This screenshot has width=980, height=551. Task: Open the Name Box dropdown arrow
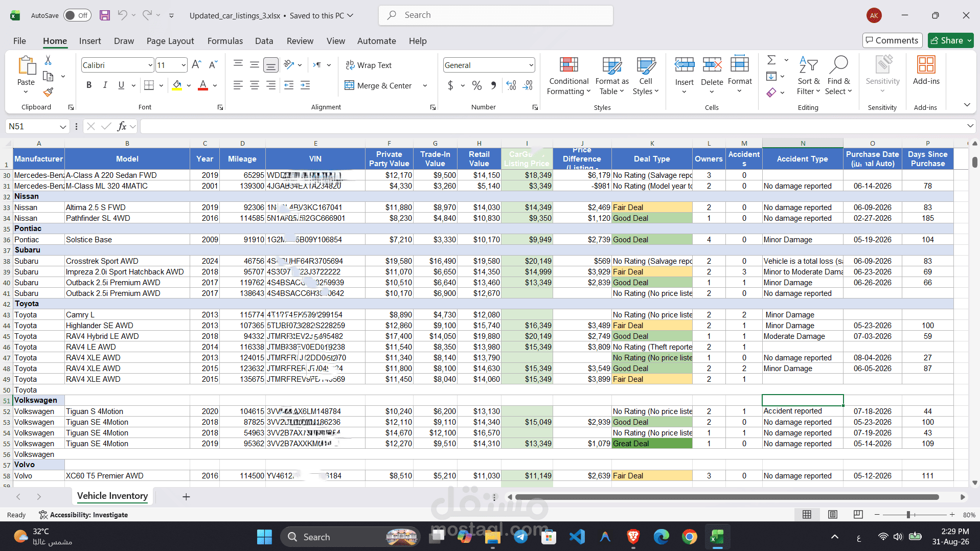coord(63,126)
